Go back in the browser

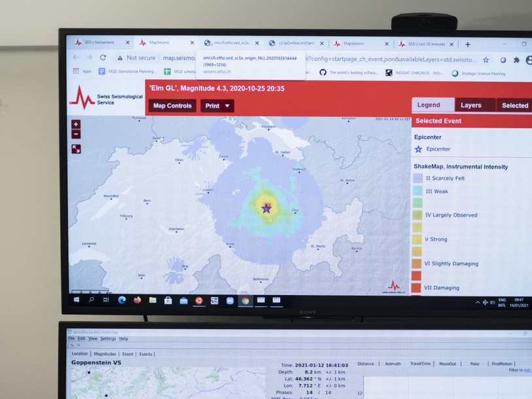pos(76,58)
